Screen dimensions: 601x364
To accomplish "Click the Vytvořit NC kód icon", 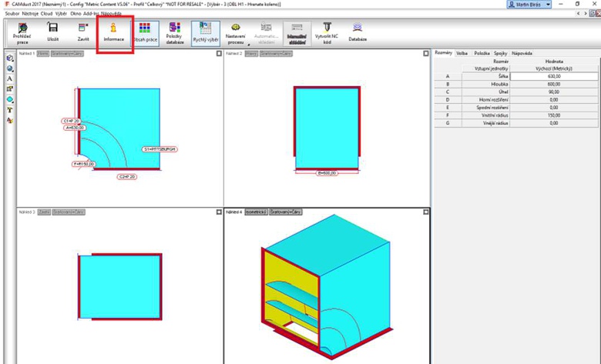I will tap(327, 32).
